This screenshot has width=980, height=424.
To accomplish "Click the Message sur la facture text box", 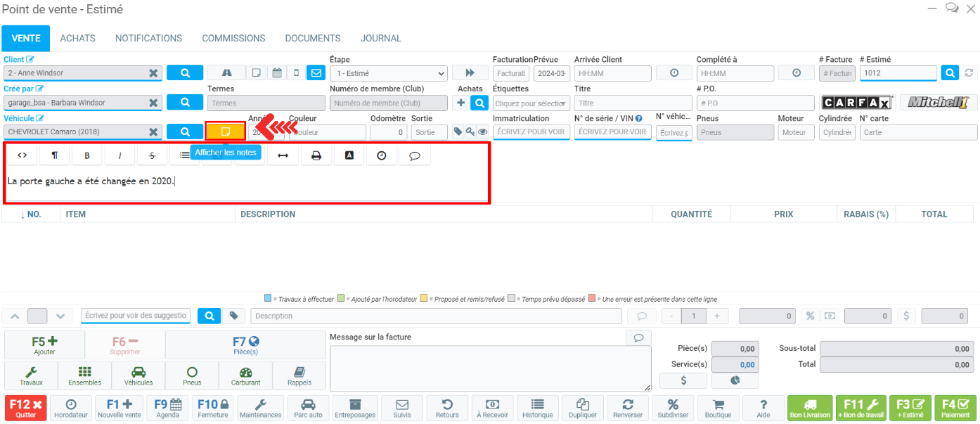I will pos(490,368).
